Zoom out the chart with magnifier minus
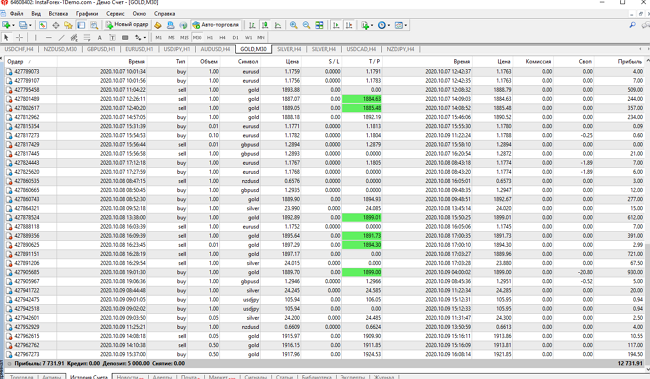 click(x=306, y=25)
